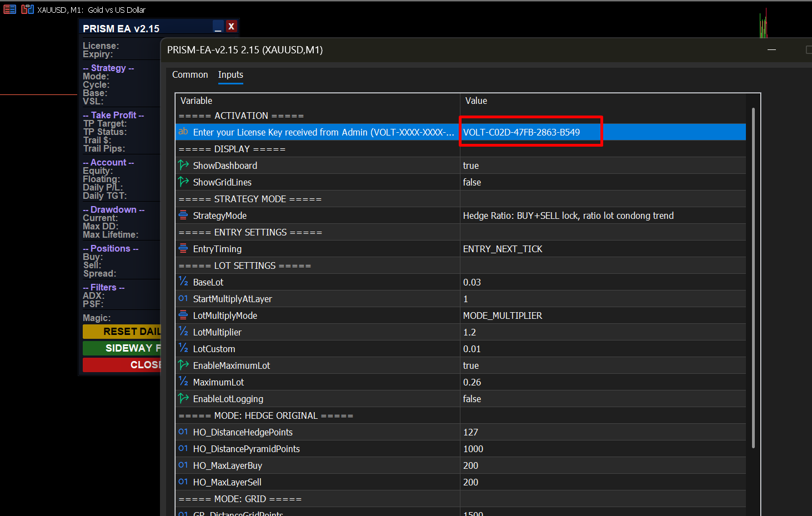Toggle ShowDashboard value true
This screenshot has width=812, height=516.
603,166
